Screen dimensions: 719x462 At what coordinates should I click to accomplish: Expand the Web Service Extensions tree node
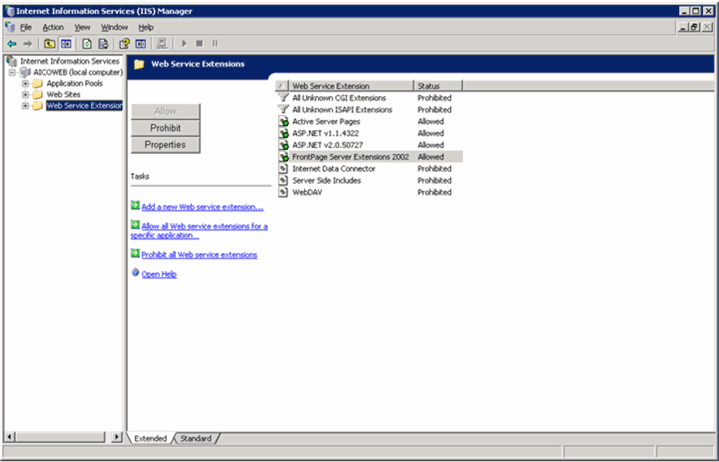[26, 106]
